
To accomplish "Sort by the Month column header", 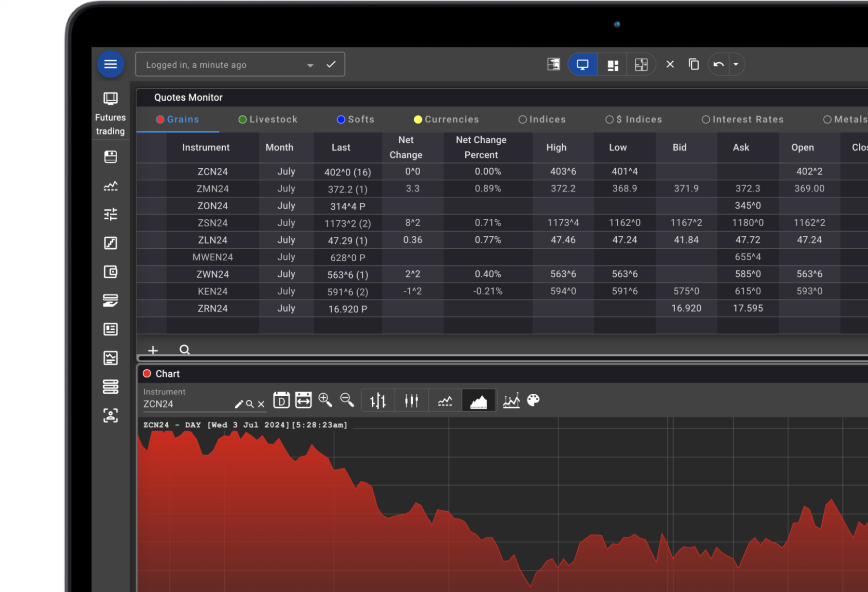I will 279,148.
